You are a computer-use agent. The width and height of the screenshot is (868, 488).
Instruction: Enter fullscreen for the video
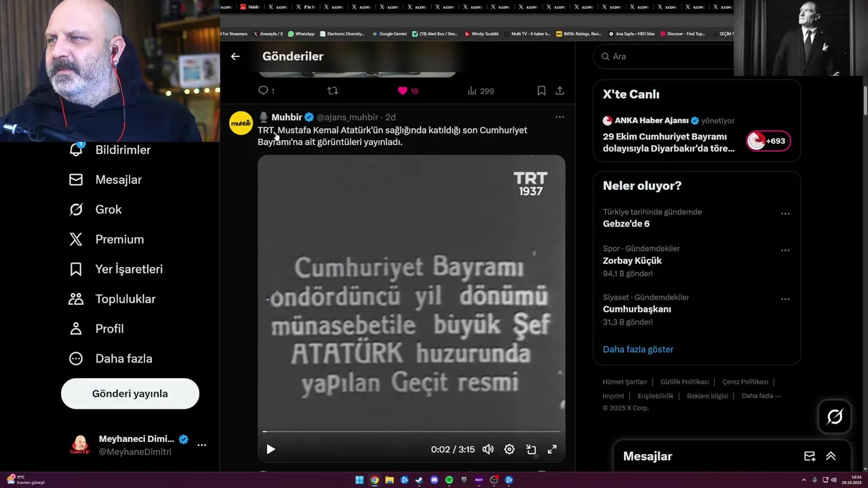pos(552,449)
